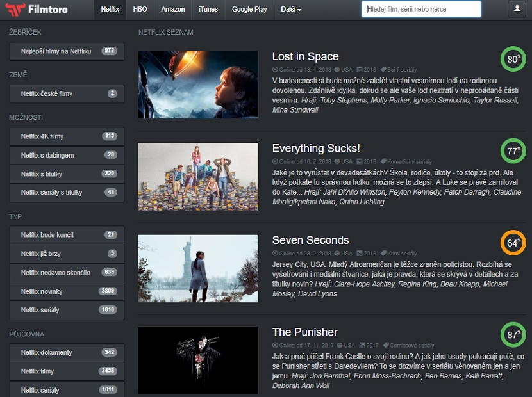Click the 64% rating circle for Seven Seconds
532x397 pixels.
[513, 243]
